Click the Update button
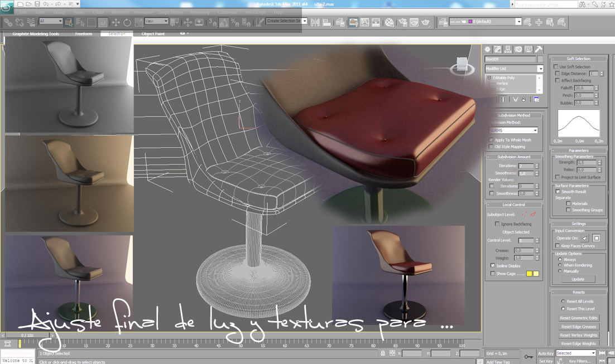 [x=578, y=279]
